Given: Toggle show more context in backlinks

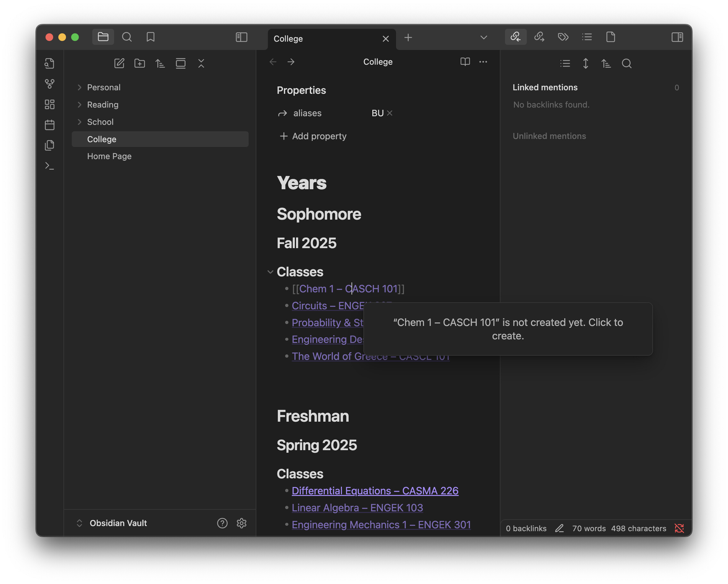Looking at the screenshot, I should click(585, 63).
